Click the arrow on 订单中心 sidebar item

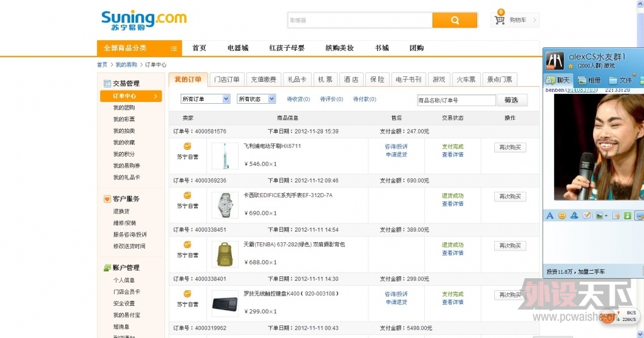tap(155, 96)
